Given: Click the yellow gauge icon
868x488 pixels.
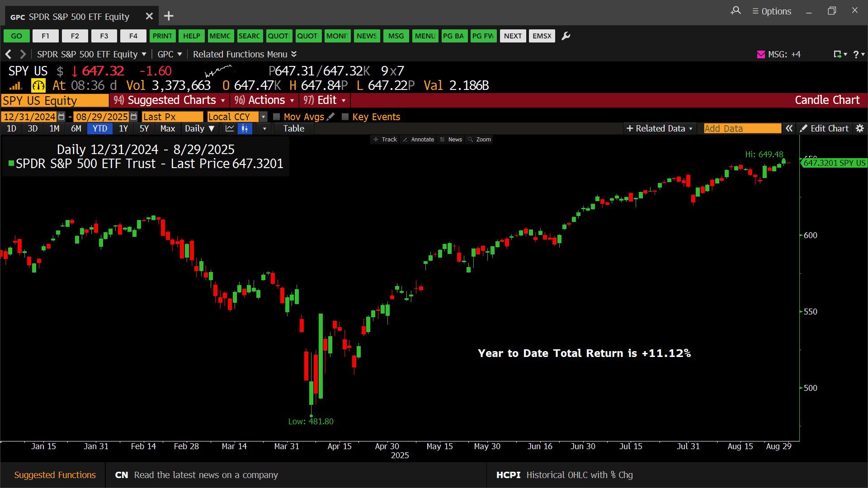Looking at the screenshot, I should 38,85.
